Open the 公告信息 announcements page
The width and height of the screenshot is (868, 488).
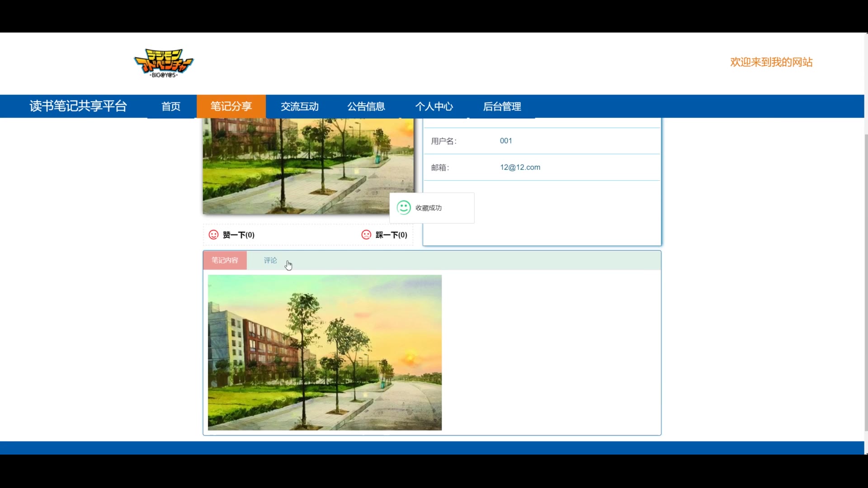(366, 107)
